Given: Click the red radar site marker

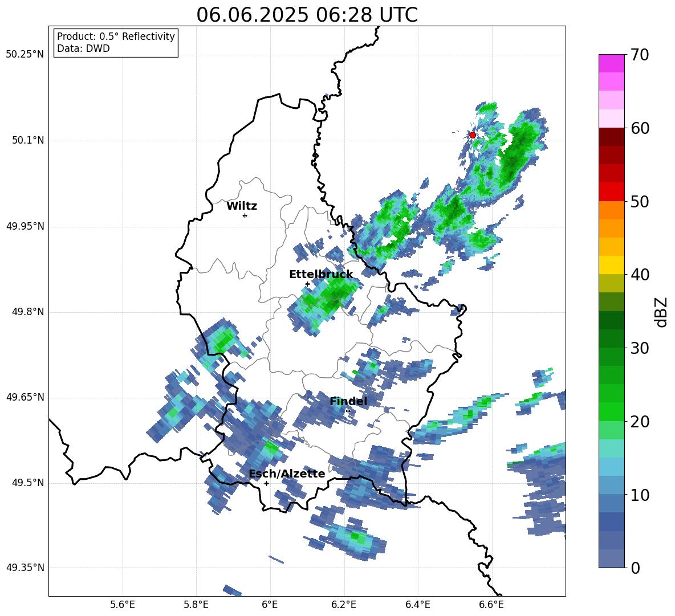Looking at the screenshot, I should [472, 135].
